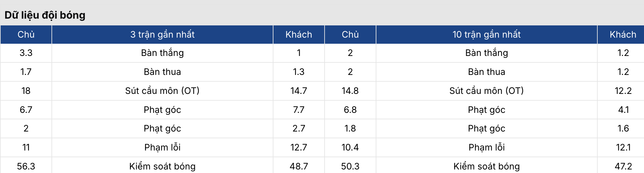
Task: Select the home possession value 56.3
Action: (26, 166)
